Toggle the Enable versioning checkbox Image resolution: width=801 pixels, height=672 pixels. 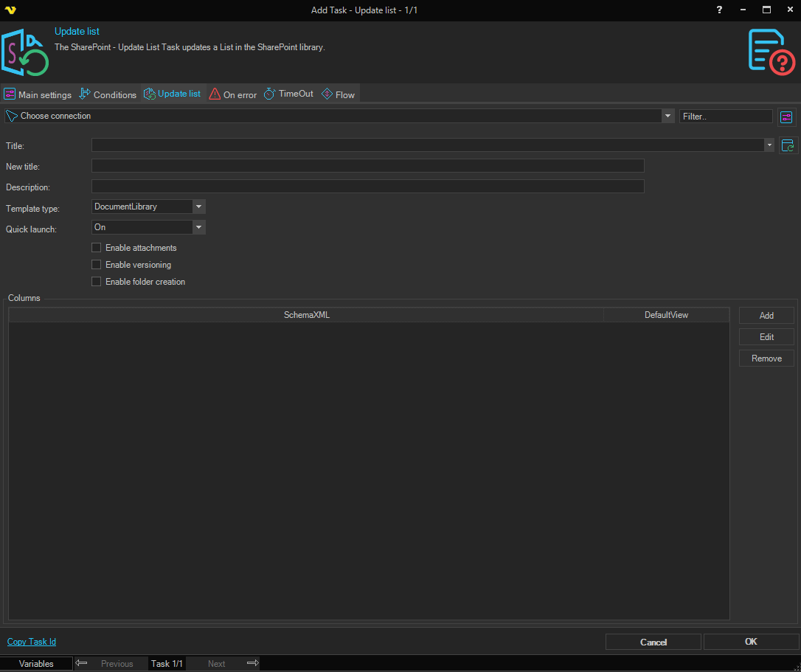click(x=96, y=265)
